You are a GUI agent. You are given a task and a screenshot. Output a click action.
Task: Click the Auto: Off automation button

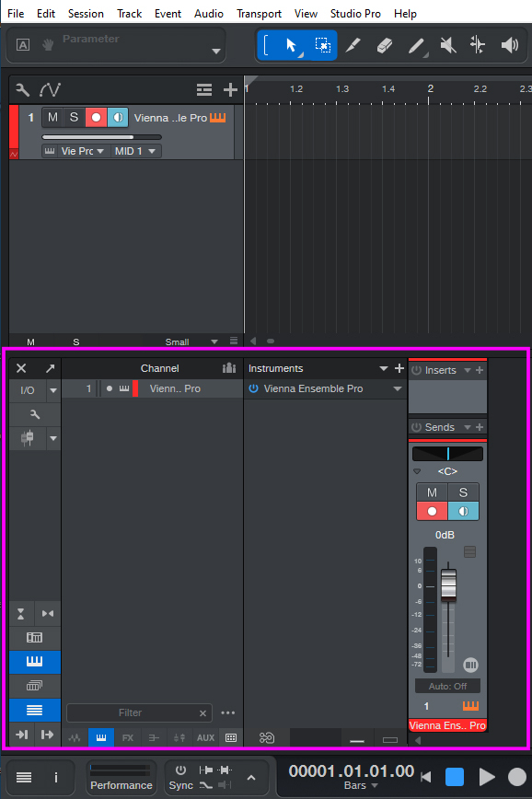(447, 686)
